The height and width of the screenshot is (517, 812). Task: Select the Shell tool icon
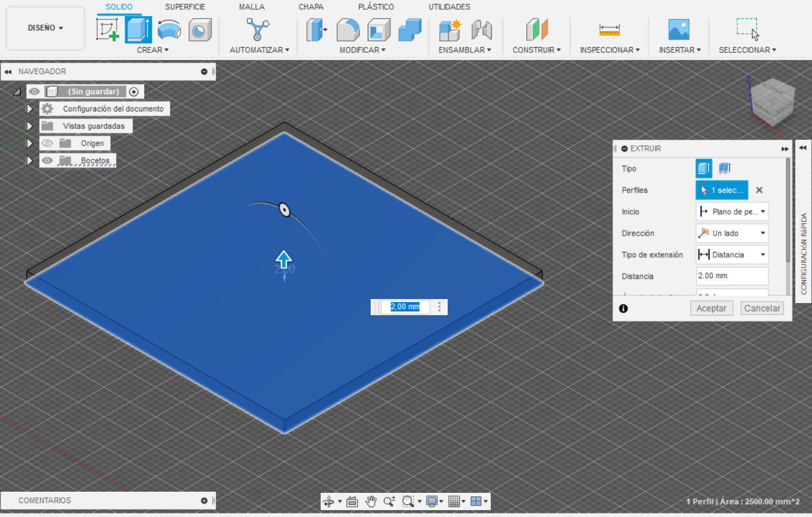[x=379, y=30]
